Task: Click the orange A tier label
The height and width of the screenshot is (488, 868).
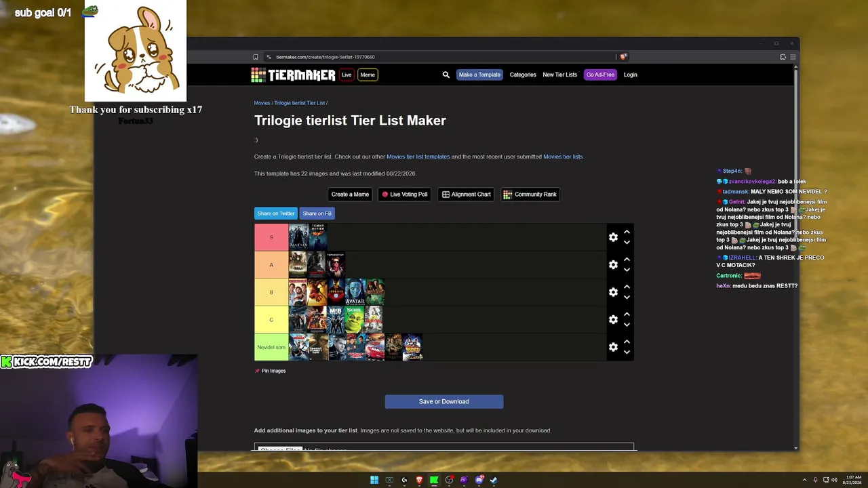Action: (x=271, y=264)
